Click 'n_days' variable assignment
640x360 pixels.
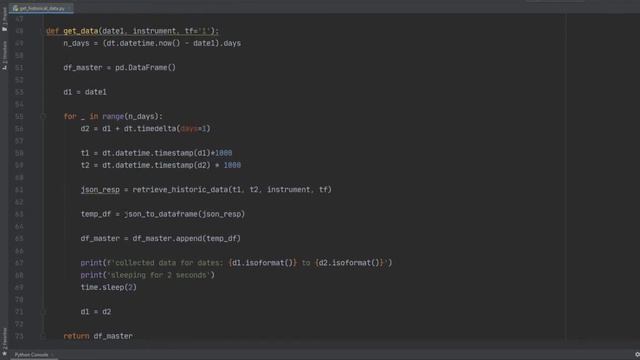click(x=76, y=43)
